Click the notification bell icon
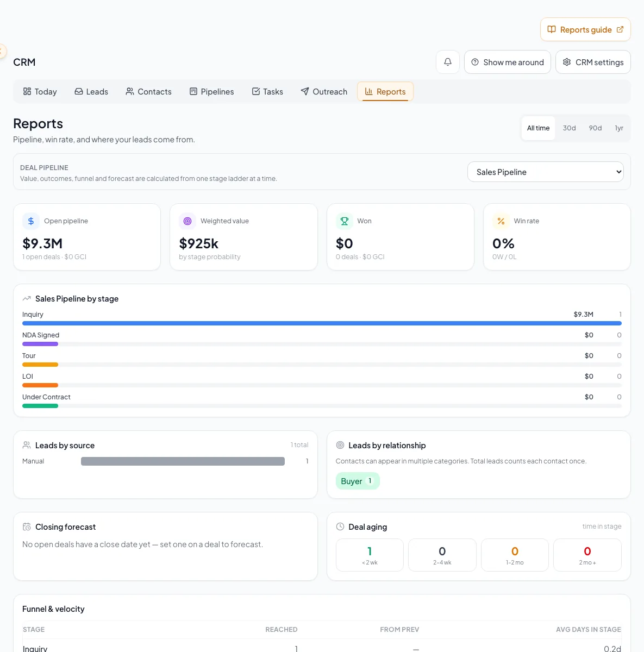Viewport: 644px width, 652px height. tap(448, 62)
